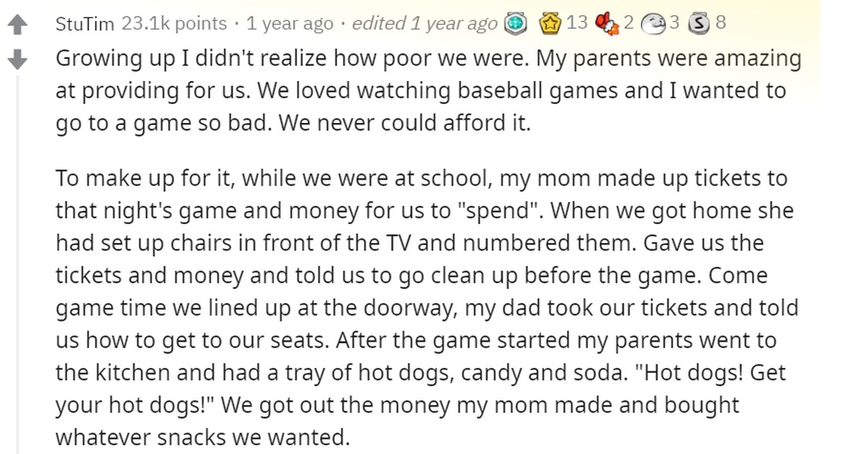This screenshot has height=454, width=868.
Task: Click the Gold award count 13
Action: [x=577, y=23]
